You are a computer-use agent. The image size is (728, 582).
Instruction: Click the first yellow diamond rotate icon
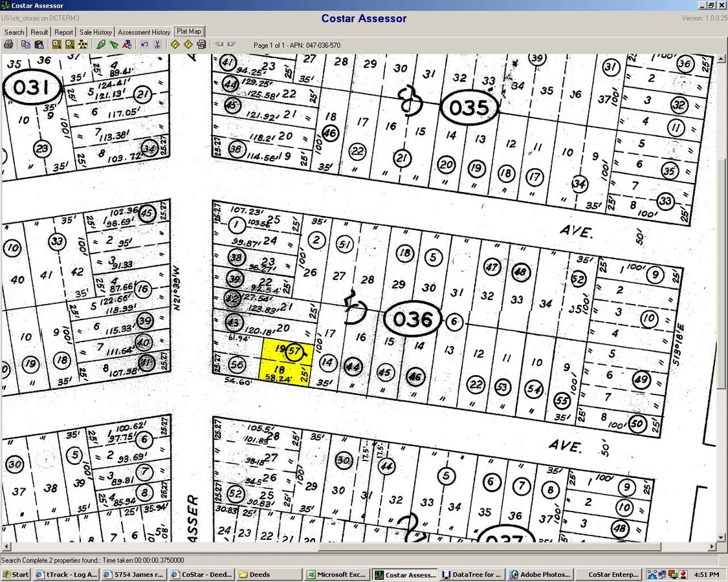[175, 45]
